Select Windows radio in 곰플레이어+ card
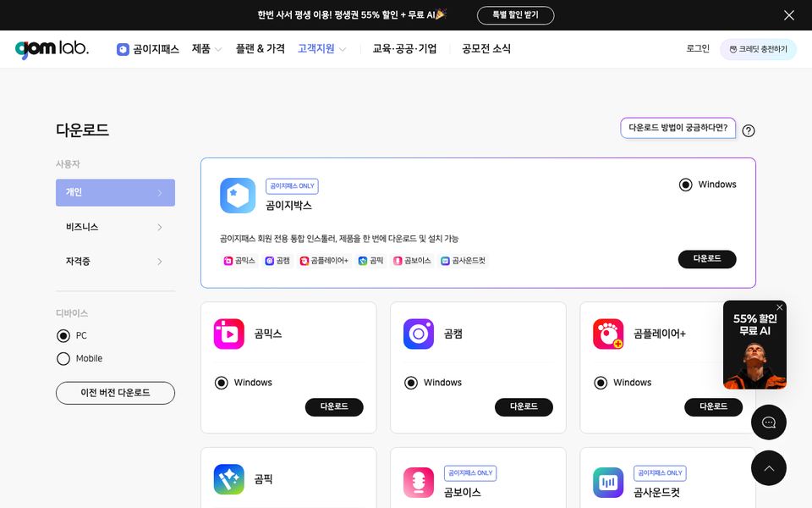 pyautogui.click(x=601, y=383)
